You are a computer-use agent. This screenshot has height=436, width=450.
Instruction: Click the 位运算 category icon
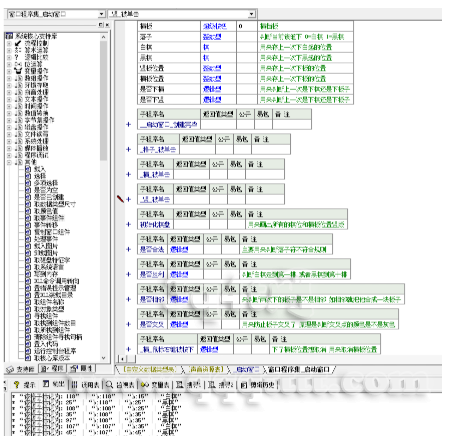click(x=18, y=64)
